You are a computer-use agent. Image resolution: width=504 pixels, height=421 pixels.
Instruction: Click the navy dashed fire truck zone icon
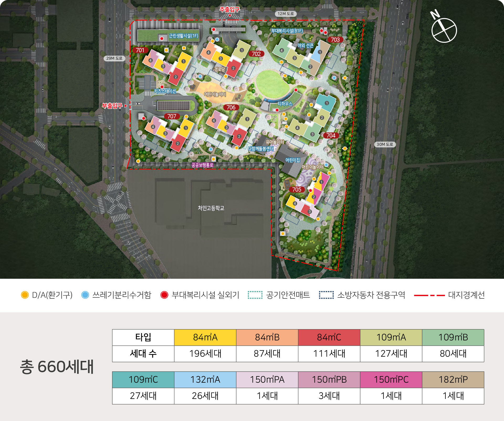point(326,295)
